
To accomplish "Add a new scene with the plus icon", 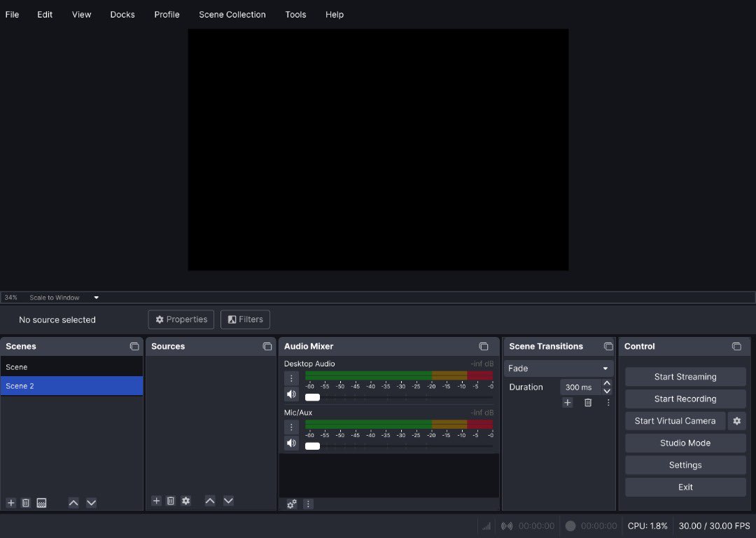I will click(x=11, y=503).
